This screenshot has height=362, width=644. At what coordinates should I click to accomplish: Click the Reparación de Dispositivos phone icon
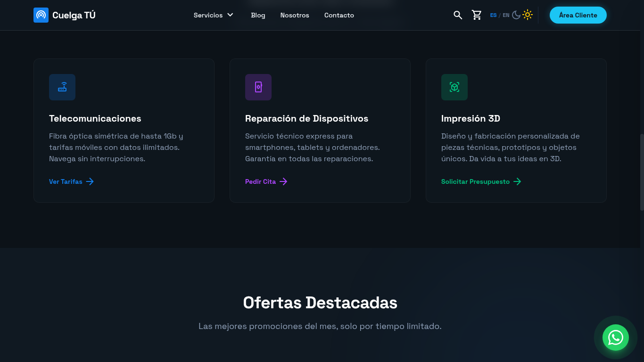pos(258,87)
